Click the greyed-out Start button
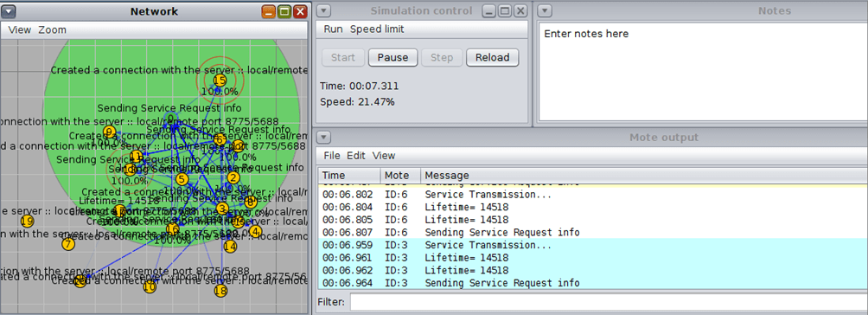 (343, 58)
